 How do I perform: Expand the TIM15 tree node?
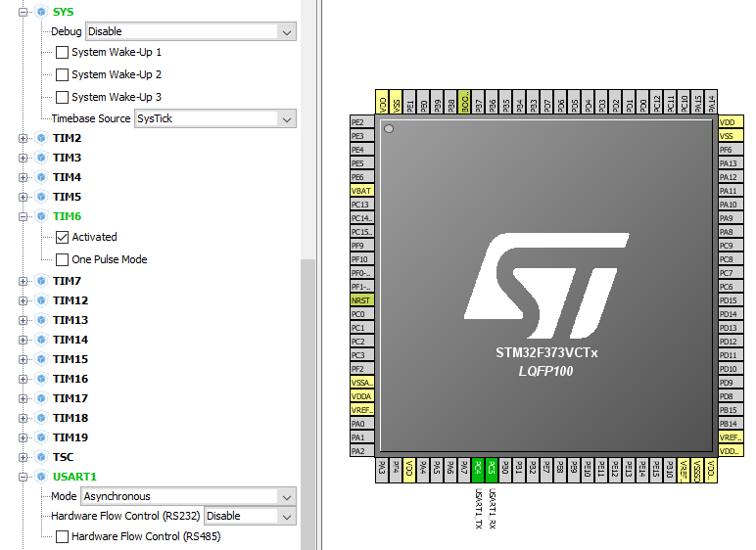23,359
